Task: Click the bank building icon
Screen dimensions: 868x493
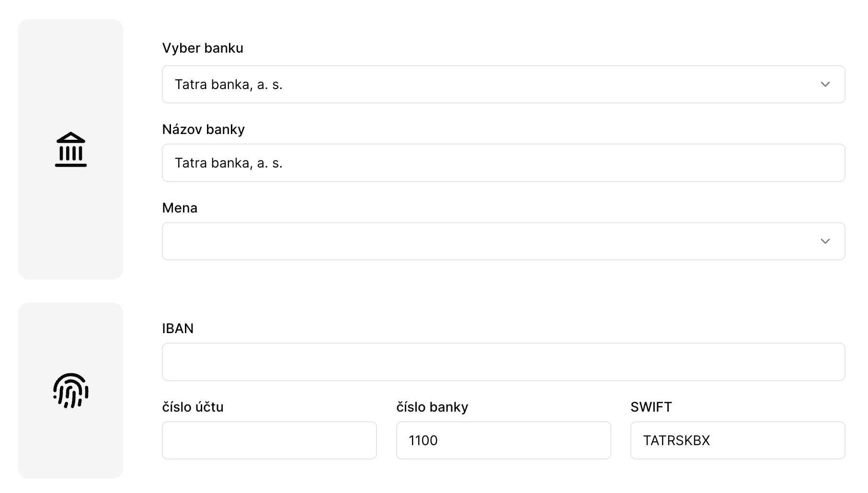Action: pos(71,149)
